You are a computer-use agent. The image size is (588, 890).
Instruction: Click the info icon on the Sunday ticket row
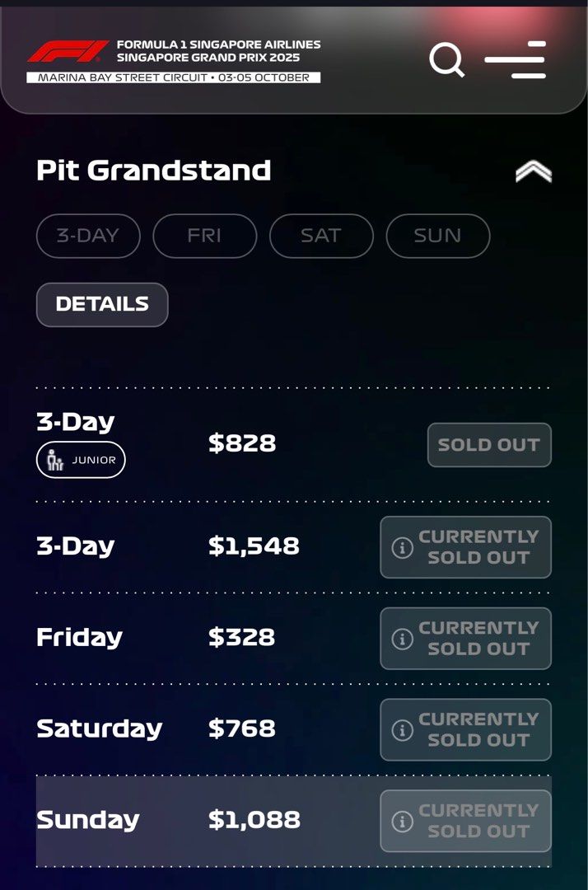click(x=403, y=821)
